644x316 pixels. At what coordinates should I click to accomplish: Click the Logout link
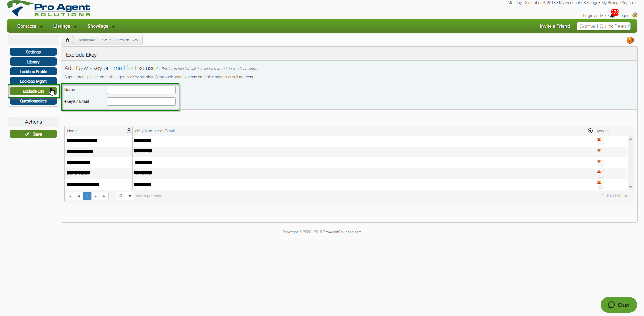(625, 16)
